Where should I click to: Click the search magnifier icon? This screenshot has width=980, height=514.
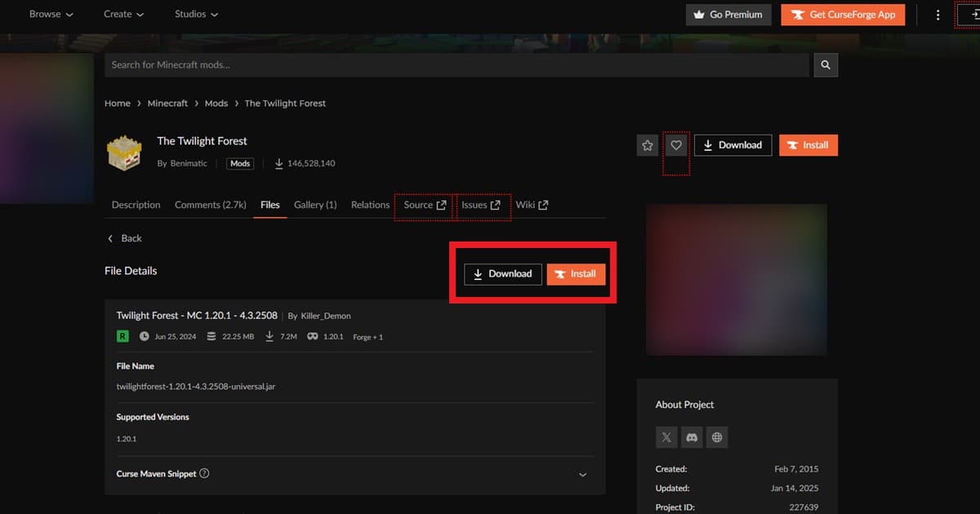[826, 64]
